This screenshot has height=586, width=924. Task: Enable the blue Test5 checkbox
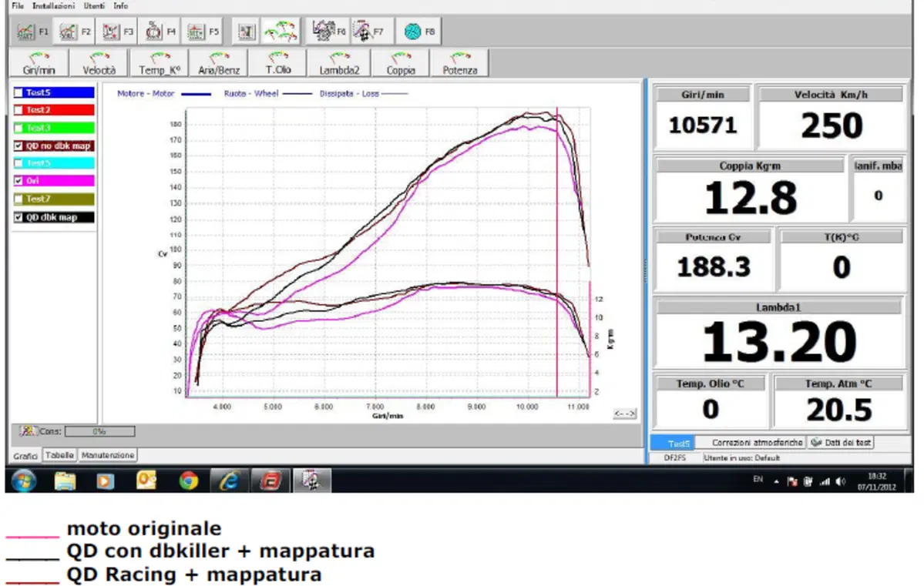[x=18, y=92]
